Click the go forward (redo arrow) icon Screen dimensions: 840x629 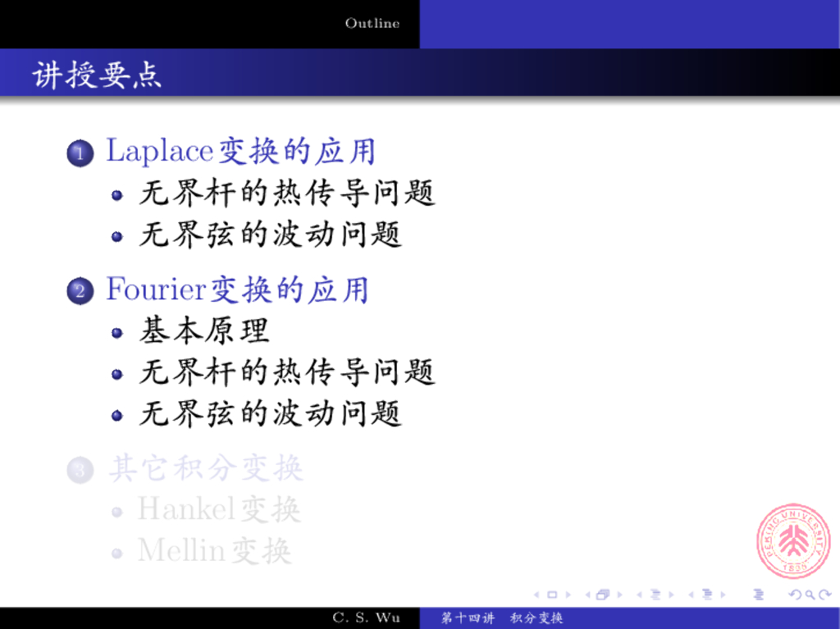825,595
